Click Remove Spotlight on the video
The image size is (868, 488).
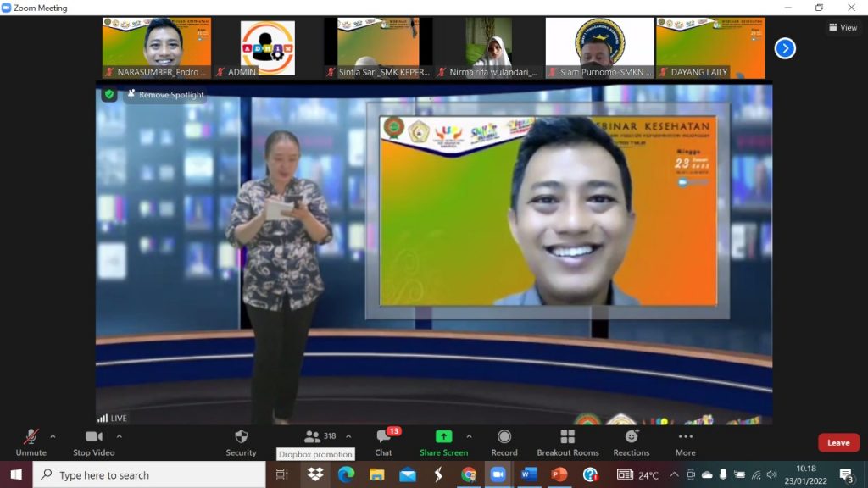(x=165, y=95)
